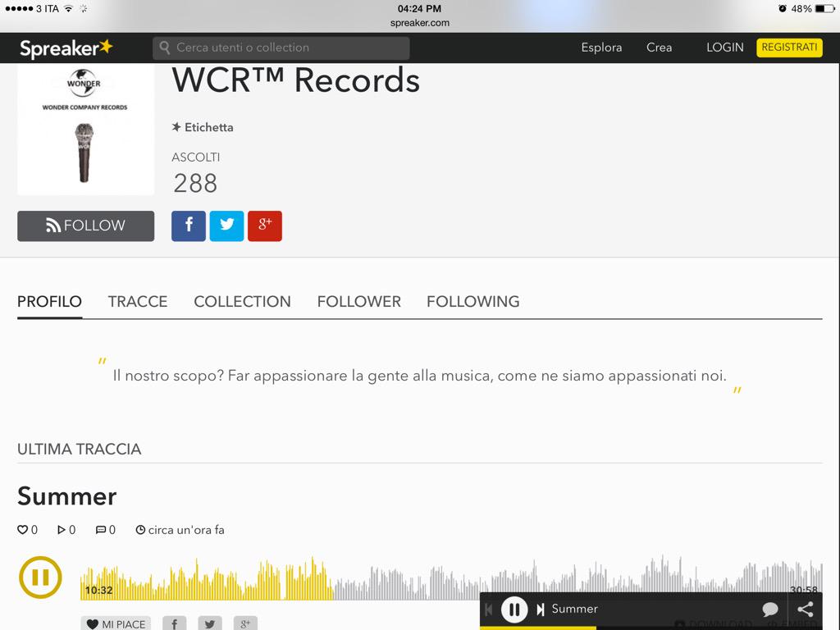Click the 04:24 PM clock in status bar
This screenshot has width=840, height=630.
point(419,8)
